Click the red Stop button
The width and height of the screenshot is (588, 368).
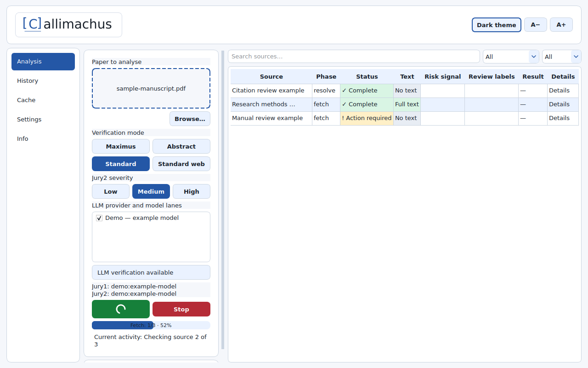[x=181, y=309]
